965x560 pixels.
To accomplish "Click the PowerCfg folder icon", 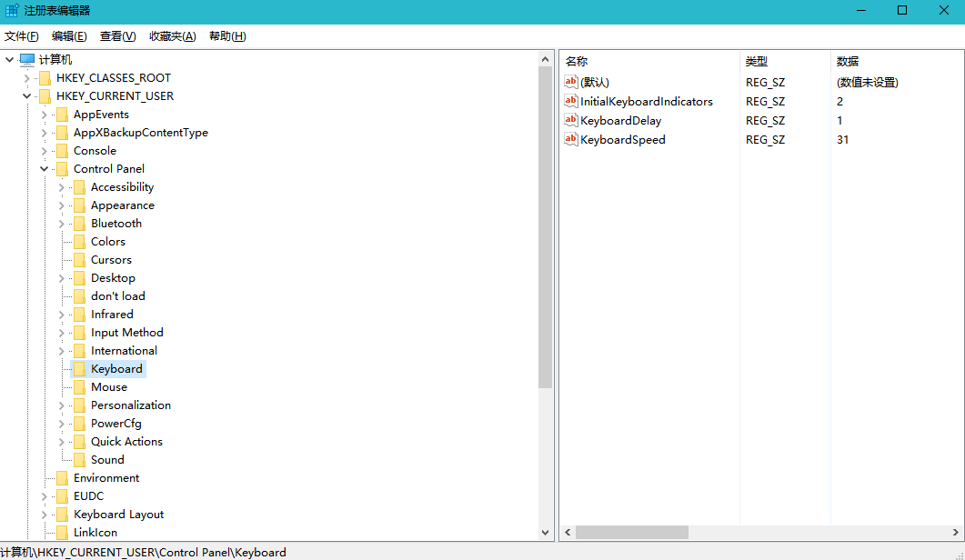I will coord(78,423).
